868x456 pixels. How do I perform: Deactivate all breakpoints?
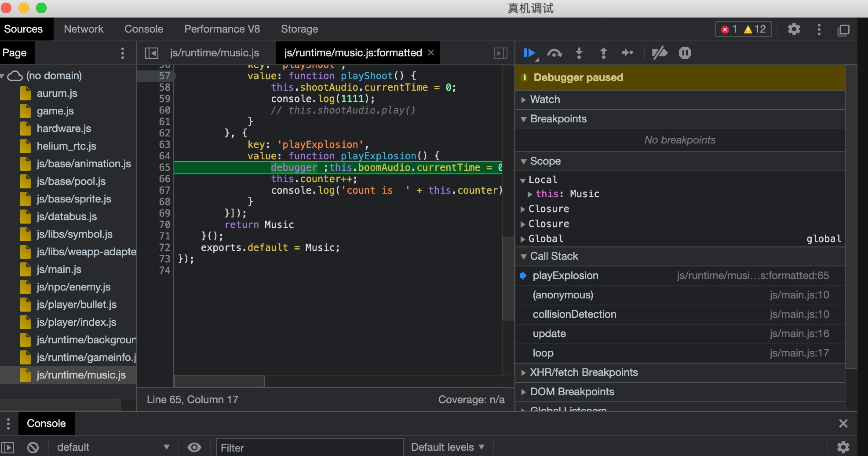point(659,53)
